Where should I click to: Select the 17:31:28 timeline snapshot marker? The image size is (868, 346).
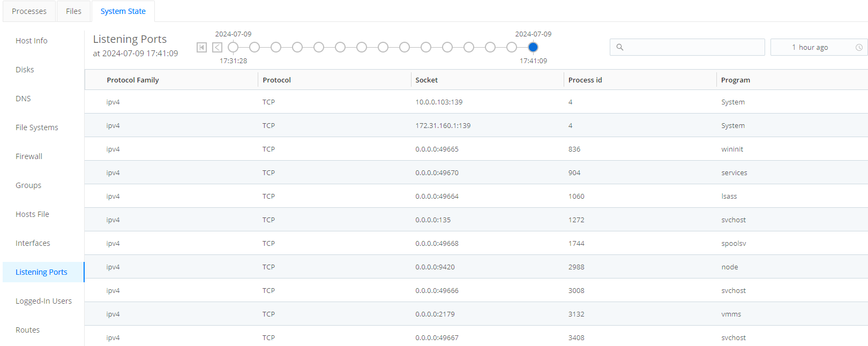(233, 47)
